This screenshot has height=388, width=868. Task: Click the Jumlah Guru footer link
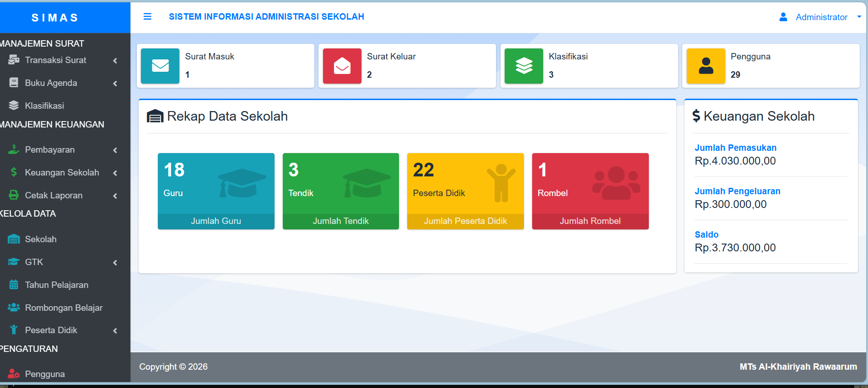[216, 221]
